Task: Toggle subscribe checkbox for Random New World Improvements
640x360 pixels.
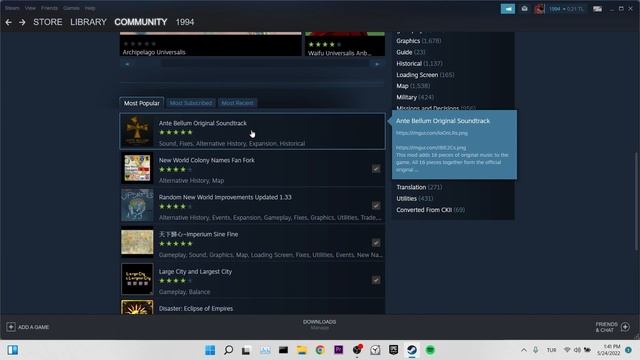Action: click(x=376, y=206)
